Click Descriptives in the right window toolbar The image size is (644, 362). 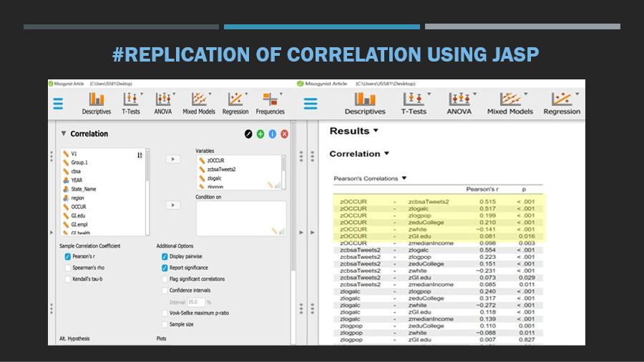(365, 104)
